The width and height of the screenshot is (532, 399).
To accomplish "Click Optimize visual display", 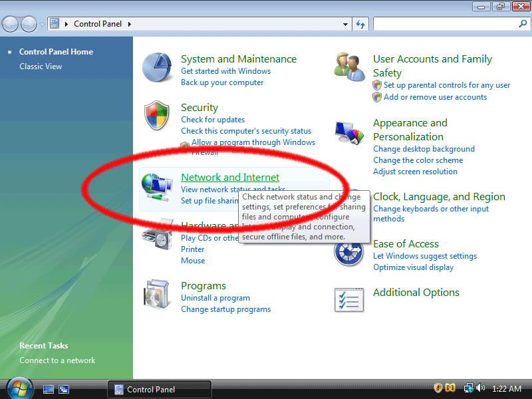I will coord(413,267).
